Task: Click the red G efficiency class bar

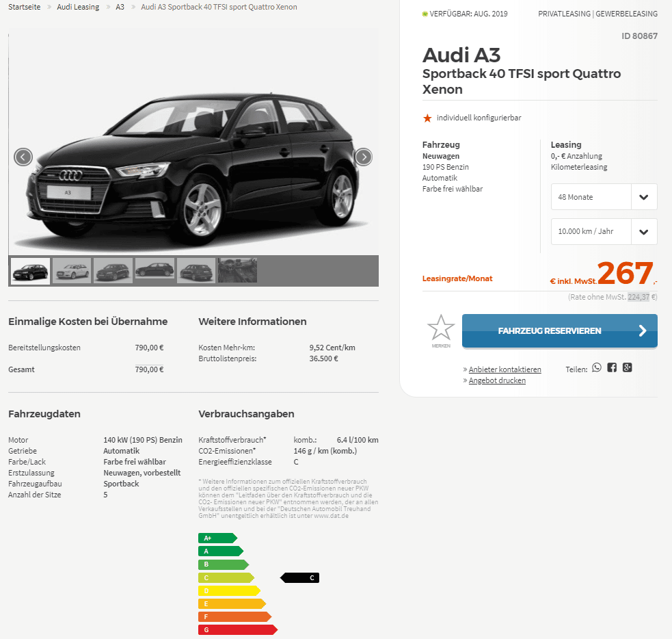Action: pos(238,630)
